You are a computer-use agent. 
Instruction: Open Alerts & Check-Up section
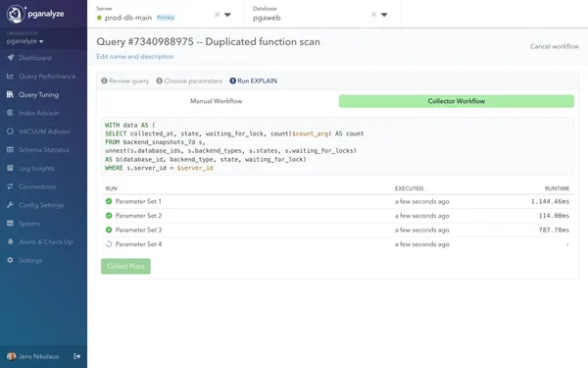pyautogui.click(x=46, y=241)
